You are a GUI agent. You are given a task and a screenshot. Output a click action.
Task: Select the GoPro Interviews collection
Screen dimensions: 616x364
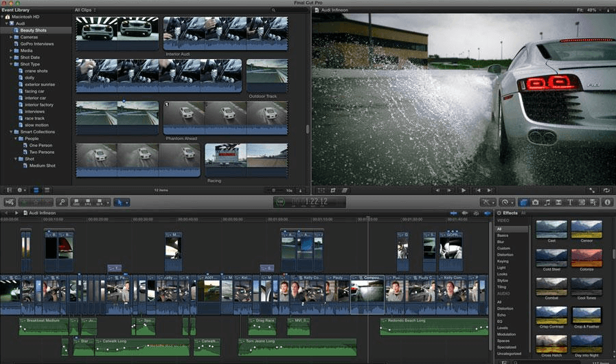coord(36,44)
